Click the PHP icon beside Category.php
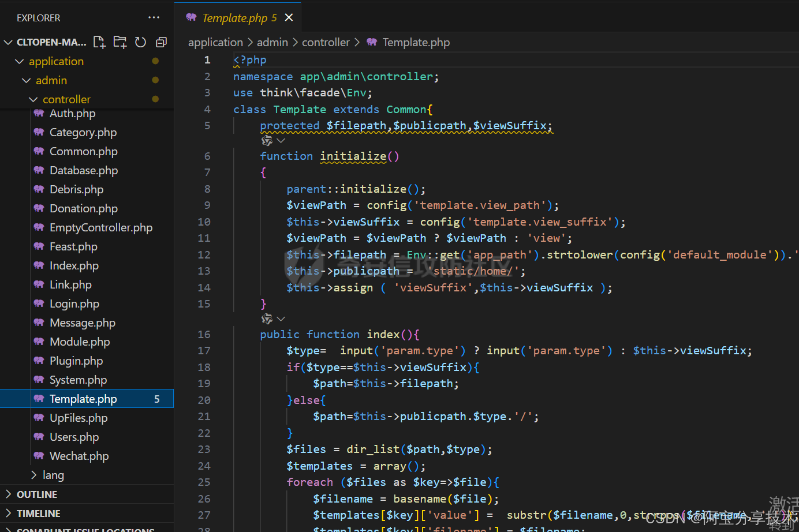 39,132
